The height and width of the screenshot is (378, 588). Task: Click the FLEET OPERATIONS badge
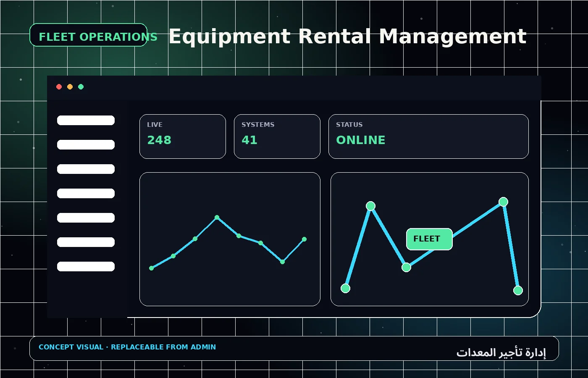click(89, 35)
